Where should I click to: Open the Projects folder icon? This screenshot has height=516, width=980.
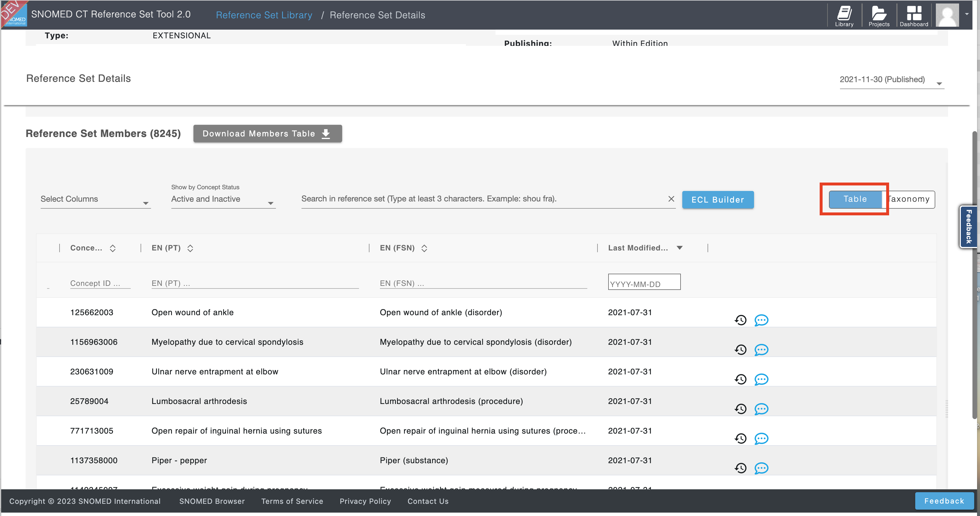pyautogui.click(x=879, y=16)
